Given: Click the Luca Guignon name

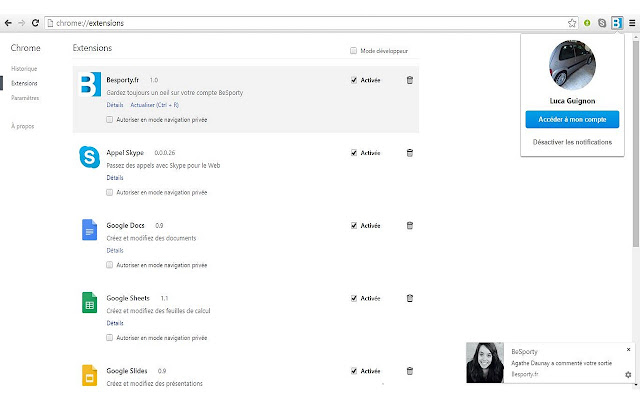Looking at the screenshot, I should (x=572, y=101).
